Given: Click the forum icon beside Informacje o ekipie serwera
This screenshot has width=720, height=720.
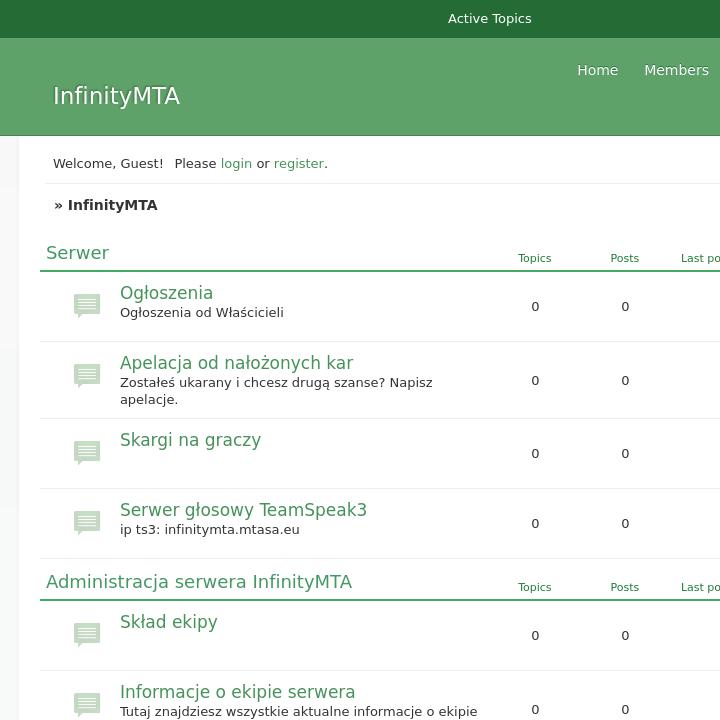Looking at the screenshot, I should [x=87, y=704].
